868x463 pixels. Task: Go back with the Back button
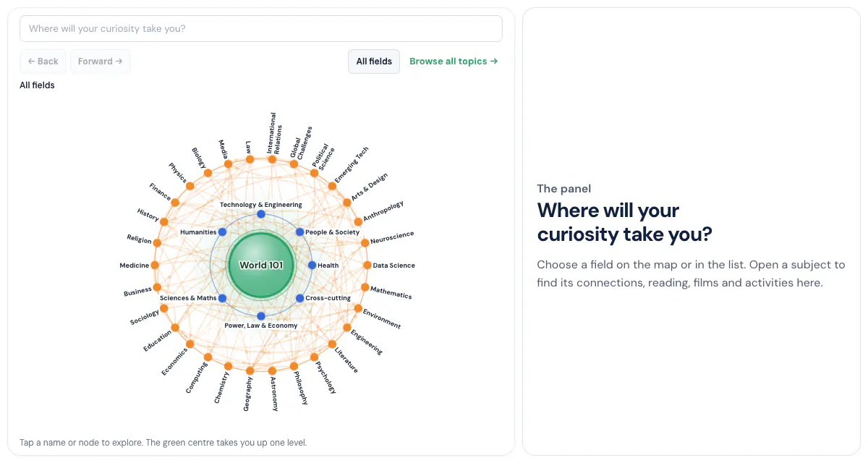tap(43, 61)
